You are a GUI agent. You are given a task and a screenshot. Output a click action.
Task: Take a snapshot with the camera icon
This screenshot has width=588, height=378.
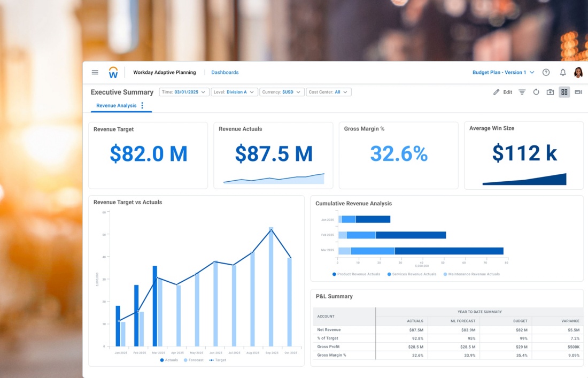pyautogui.click(x=550, y=92)
